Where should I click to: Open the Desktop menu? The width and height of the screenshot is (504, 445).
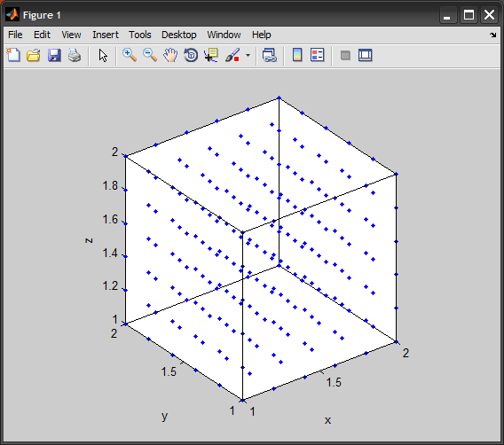(178, 35)
